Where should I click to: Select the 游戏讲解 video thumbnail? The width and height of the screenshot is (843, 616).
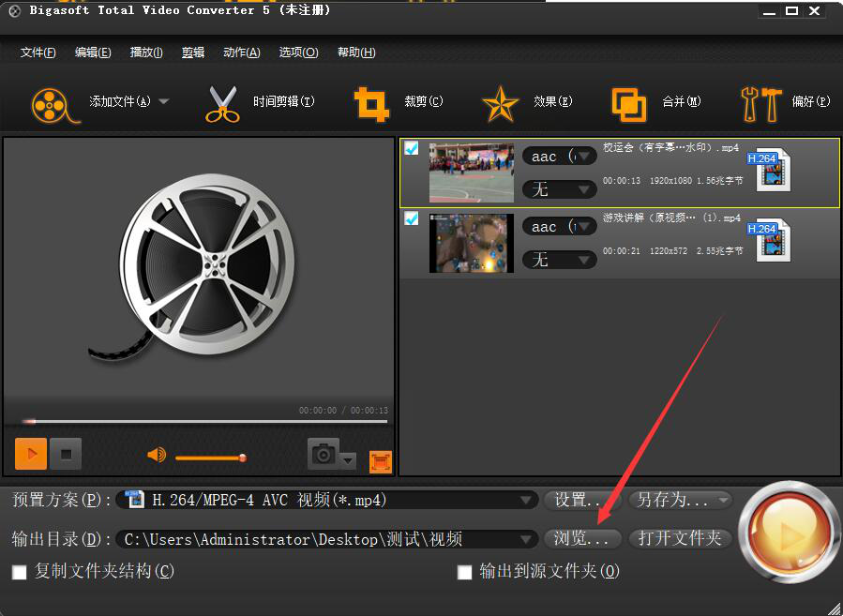pyautogui.click(x=472, y=243)
